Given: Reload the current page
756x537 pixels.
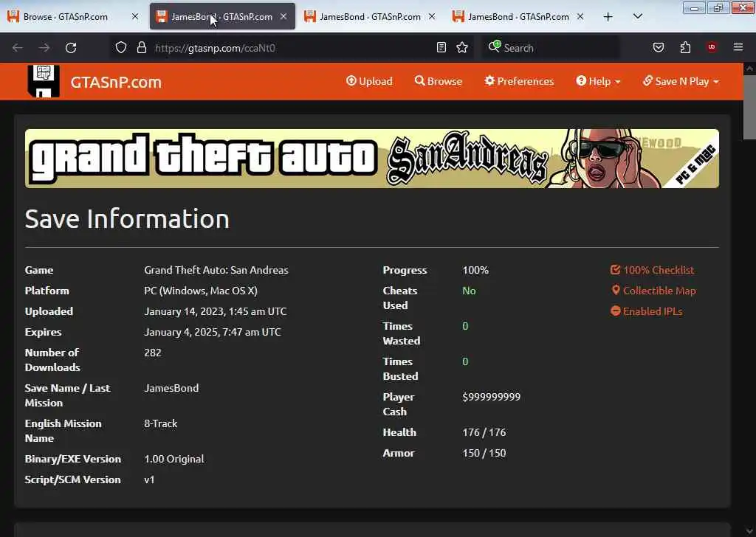Looking at the screenshot, I should (71, 48).
